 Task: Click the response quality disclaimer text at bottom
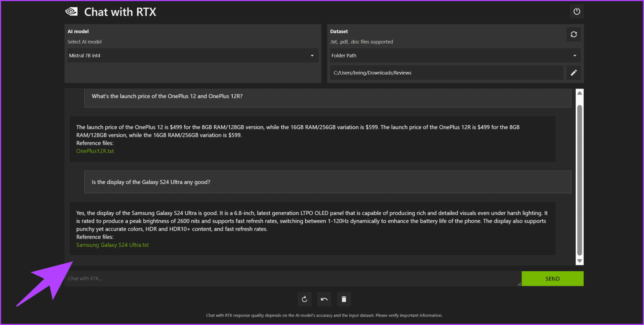[x=324, y=315]
